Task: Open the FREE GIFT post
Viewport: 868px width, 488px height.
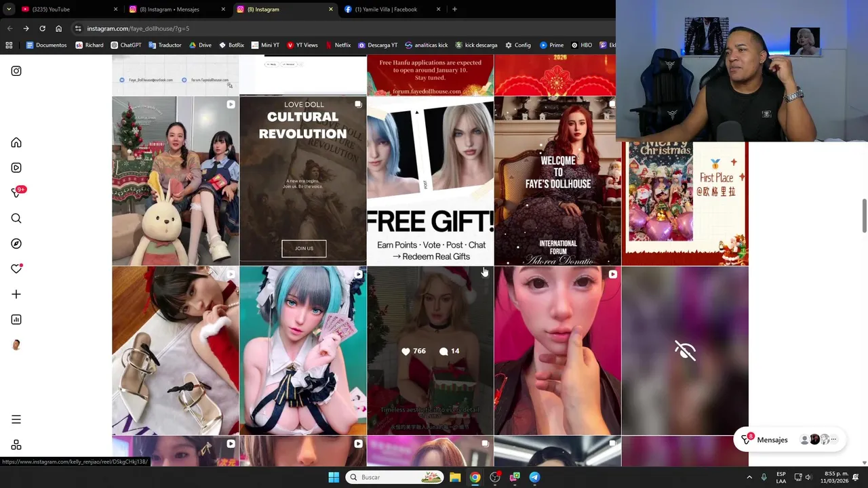Action: pos(430,180)
